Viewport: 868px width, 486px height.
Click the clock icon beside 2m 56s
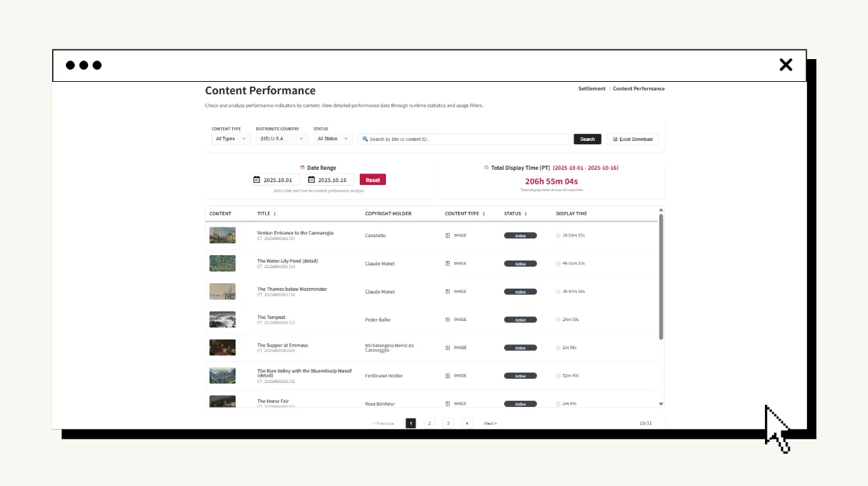[558, 348]
